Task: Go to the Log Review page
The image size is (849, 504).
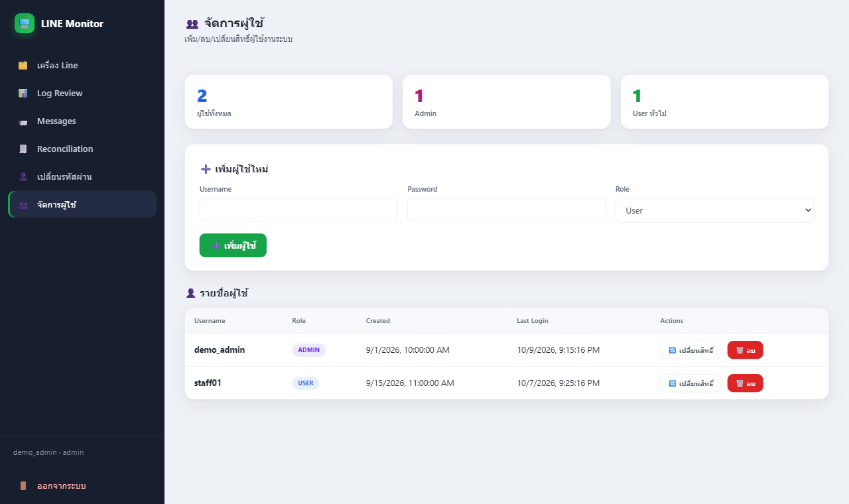Action: (x=82, y=93)
